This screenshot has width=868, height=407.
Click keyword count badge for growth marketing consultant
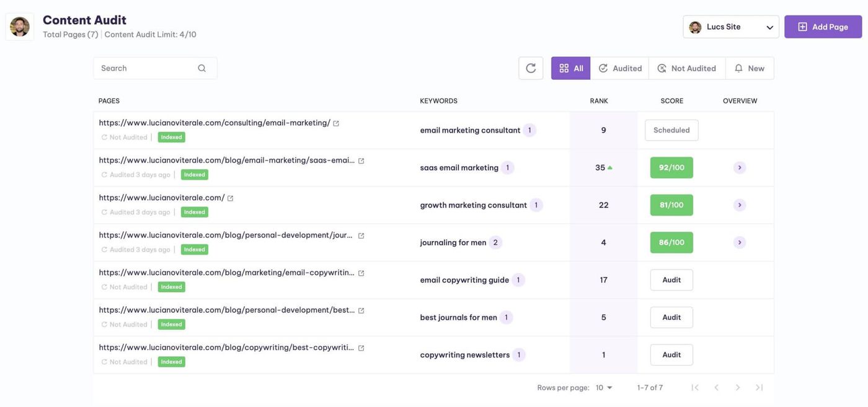pos(536,205)
